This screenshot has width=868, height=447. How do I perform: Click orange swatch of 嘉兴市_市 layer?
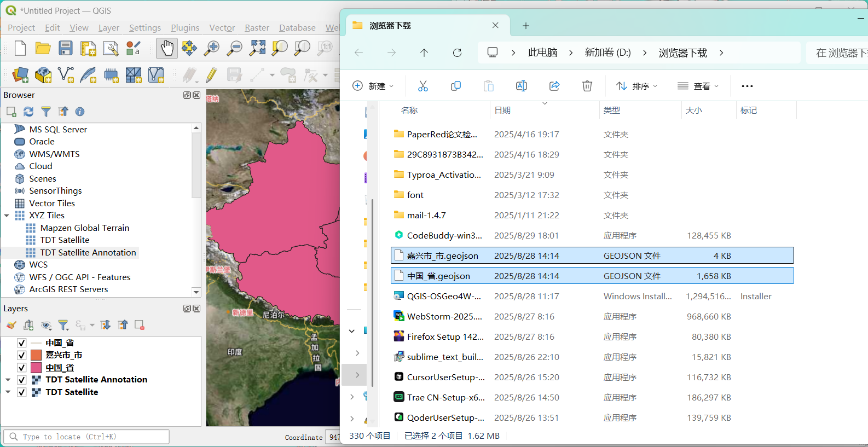[36, 355]
